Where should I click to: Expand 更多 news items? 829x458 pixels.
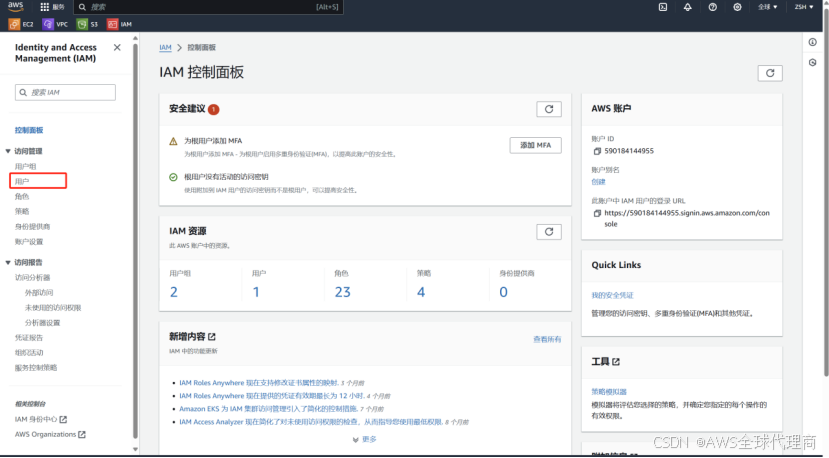(364, 439)
